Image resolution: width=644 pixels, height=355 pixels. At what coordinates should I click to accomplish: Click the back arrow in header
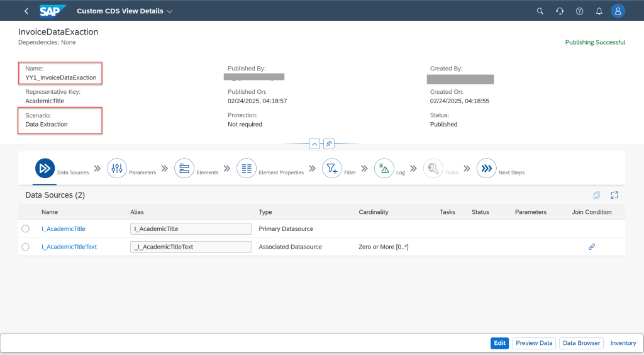click(26, 11)
